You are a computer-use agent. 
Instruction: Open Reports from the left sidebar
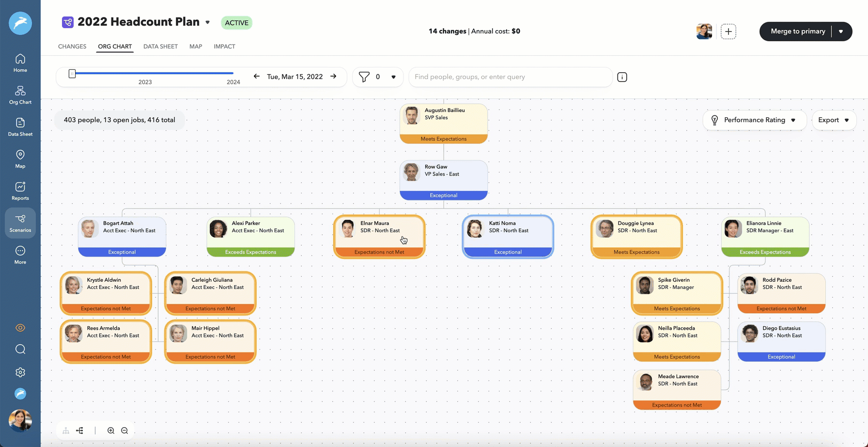point(20,190)
